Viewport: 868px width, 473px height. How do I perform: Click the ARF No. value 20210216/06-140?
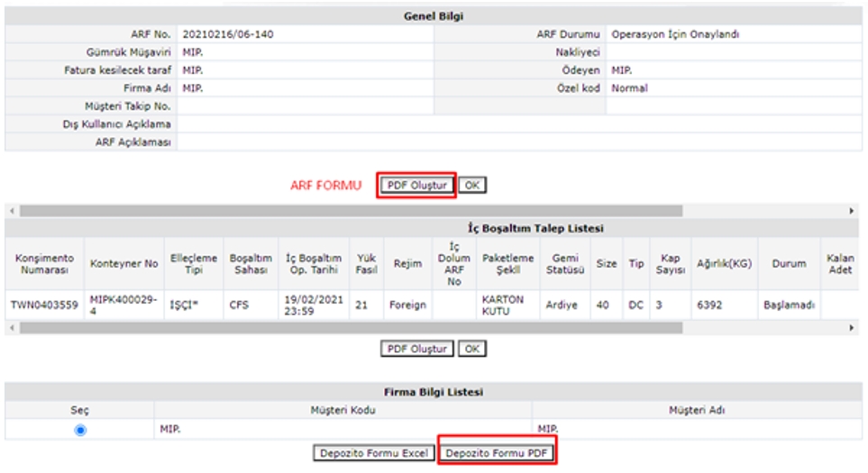pyautogui.click(x=228, y=34)
